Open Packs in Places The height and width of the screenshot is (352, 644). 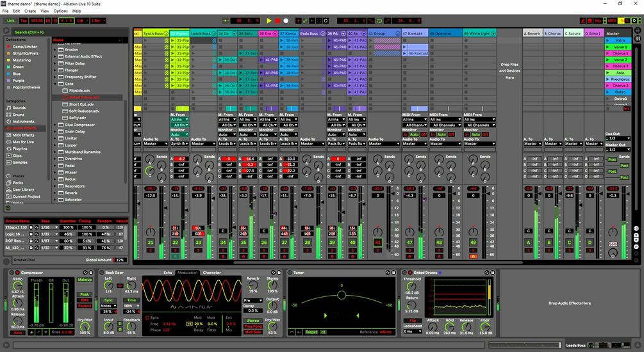(x=18, y=182)
